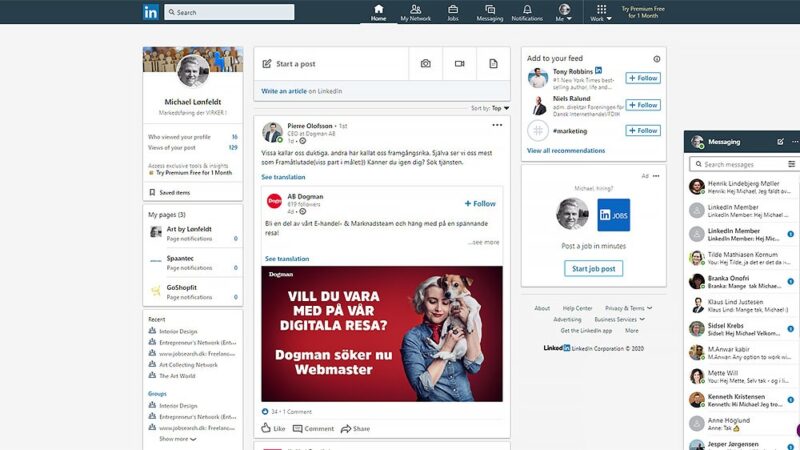Open Branka Onofri conversation

(742, 282)
